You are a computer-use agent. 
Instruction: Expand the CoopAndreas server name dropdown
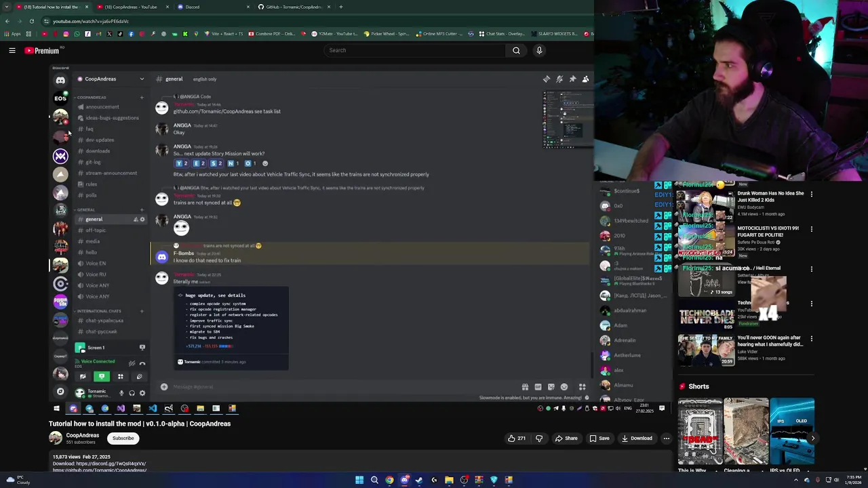tap(142, 79)
